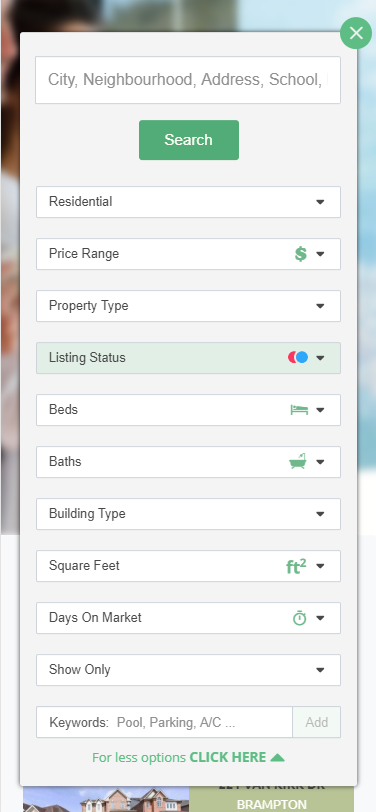Click the red and blue Listing Status icon
Image resolution: width=376 pixels, height=812 pixels.
point(298,357)
